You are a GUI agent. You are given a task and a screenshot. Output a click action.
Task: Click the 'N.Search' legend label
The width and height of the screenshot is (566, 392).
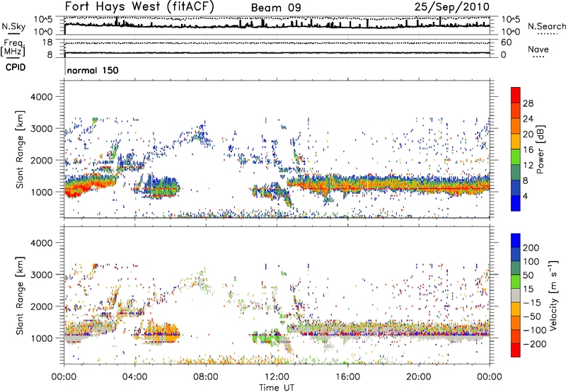[x=546, y=26]
